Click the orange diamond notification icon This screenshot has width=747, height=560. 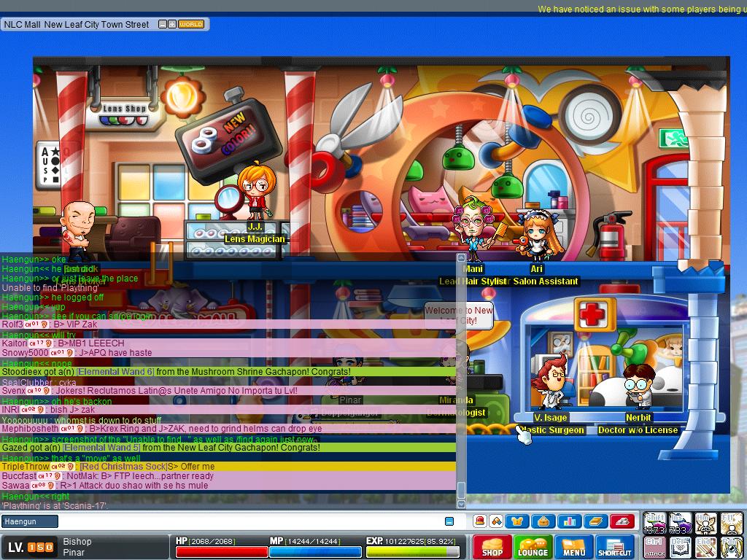496,521
